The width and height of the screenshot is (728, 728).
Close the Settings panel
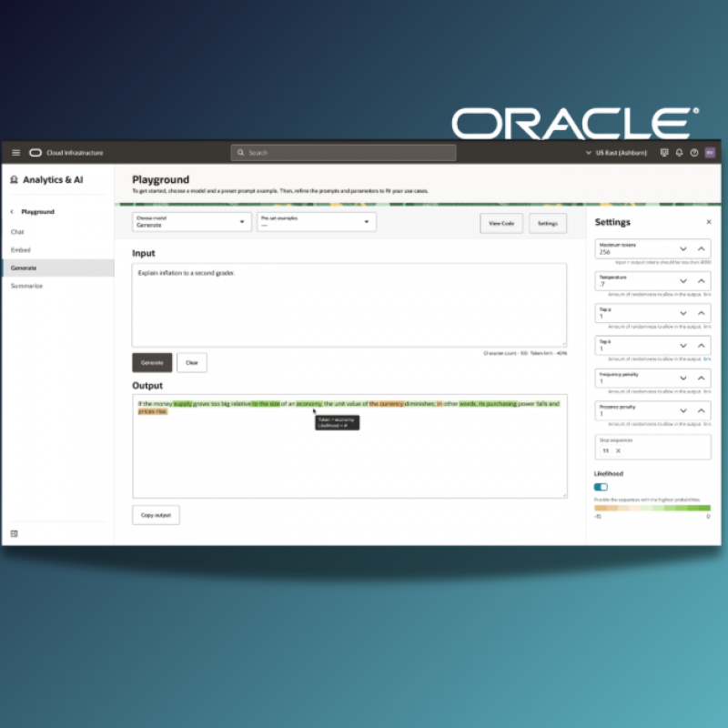709,222
